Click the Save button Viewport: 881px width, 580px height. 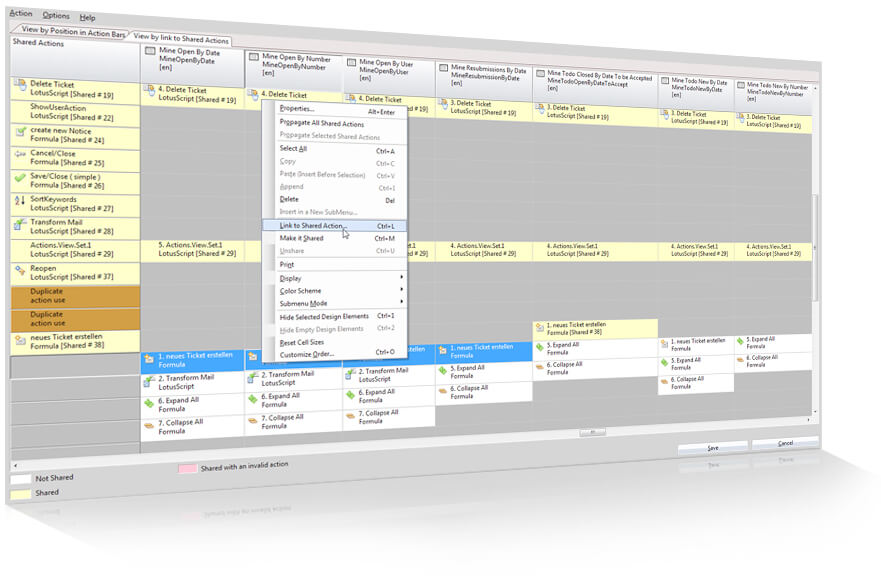click(x=712, y=448)
